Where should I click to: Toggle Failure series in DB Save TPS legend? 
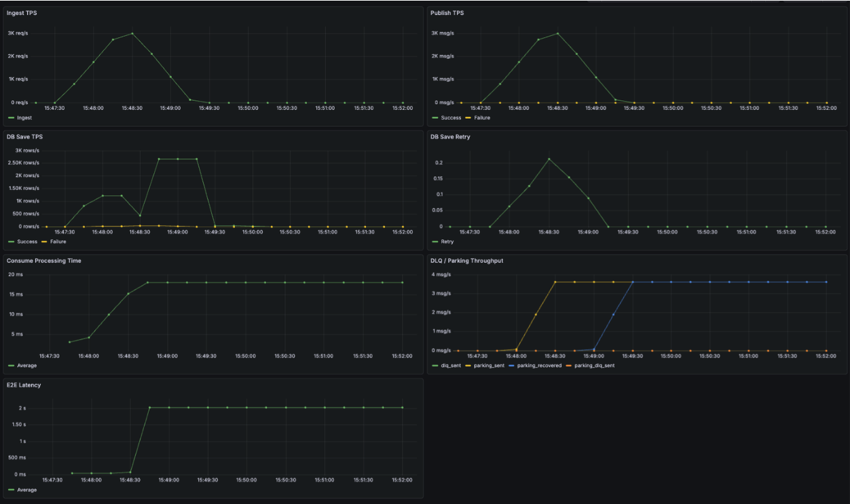(58, 242)
